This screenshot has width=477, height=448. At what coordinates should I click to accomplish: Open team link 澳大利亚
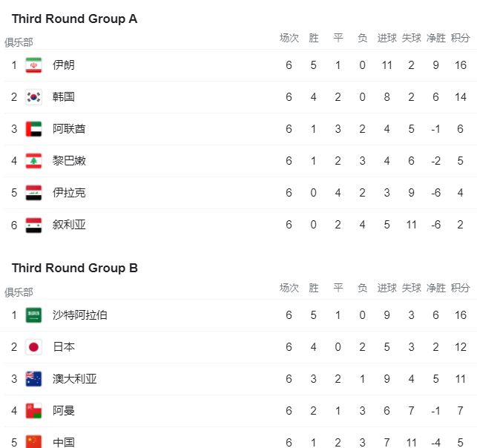(74, 379)
